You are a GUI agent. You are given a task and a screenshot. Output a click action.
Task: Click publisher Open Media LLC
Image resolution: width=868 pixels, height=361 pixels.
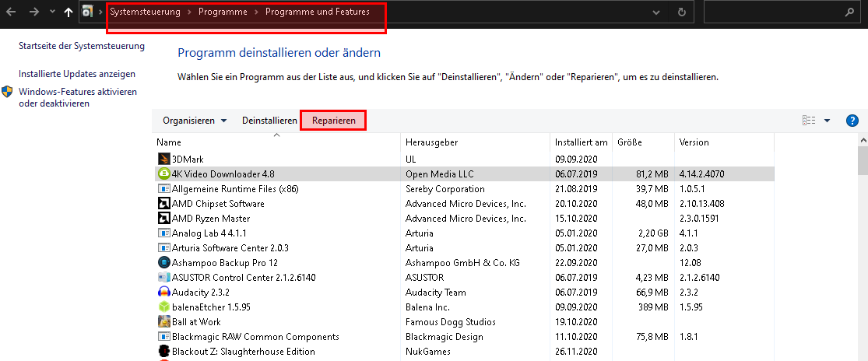(x=440, y=174)
